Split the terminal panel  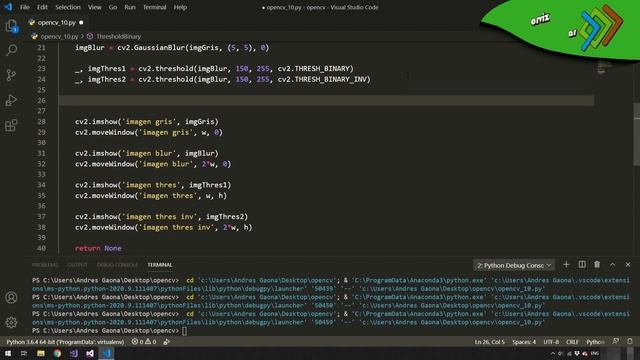582,265
